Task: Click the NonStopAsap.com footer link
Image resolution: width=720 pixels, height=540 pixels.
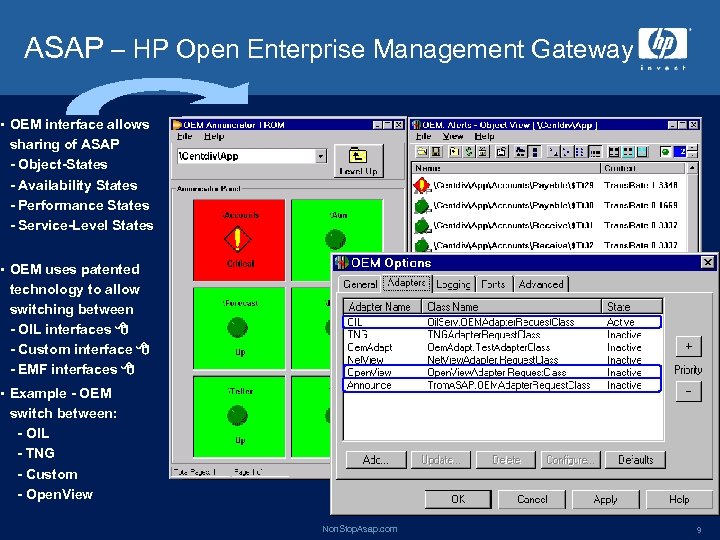Action: (360, 529)
